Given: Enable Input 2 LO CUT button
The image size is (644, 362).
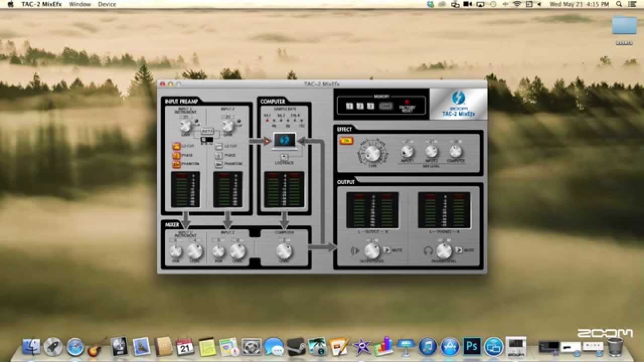Looking at the screenshot, I should click(x=219, y=146).
